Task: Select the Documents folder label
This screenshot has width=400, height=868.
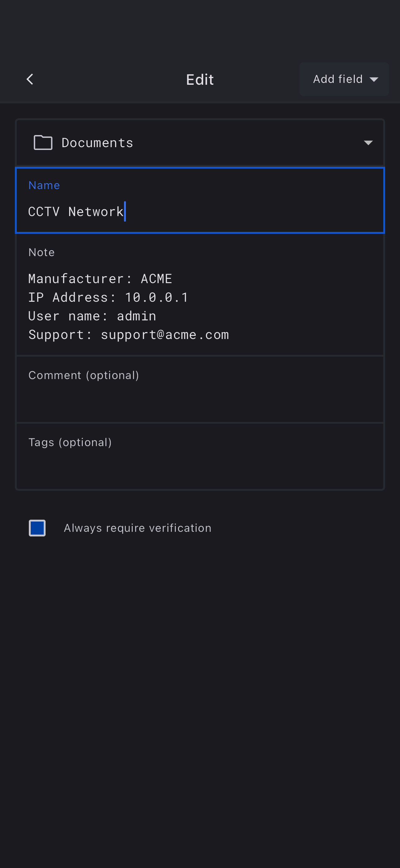Action: (97, 143)
